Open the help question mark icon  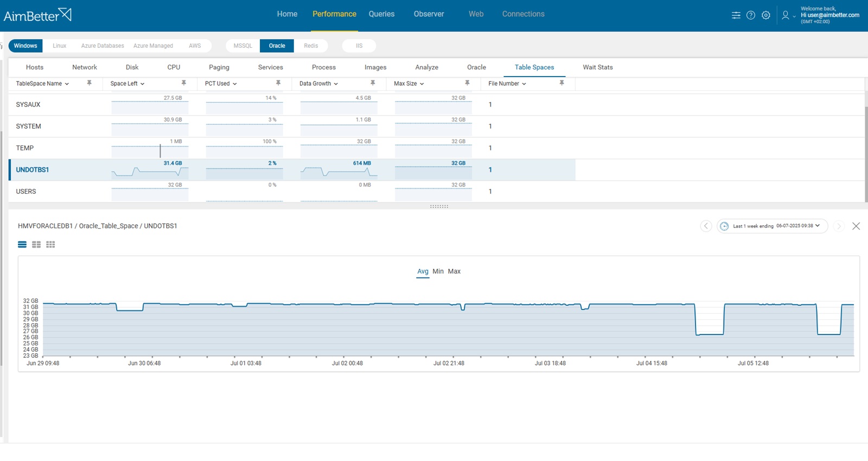[x=751, y=15]
